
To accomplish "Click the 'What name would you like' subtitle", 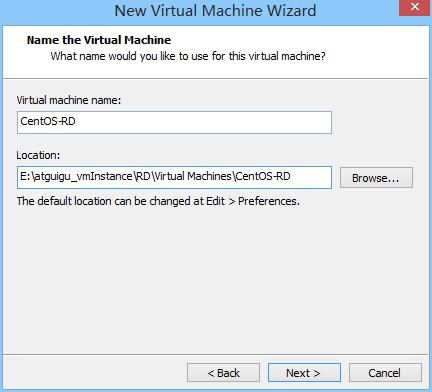I will (188, 56).
